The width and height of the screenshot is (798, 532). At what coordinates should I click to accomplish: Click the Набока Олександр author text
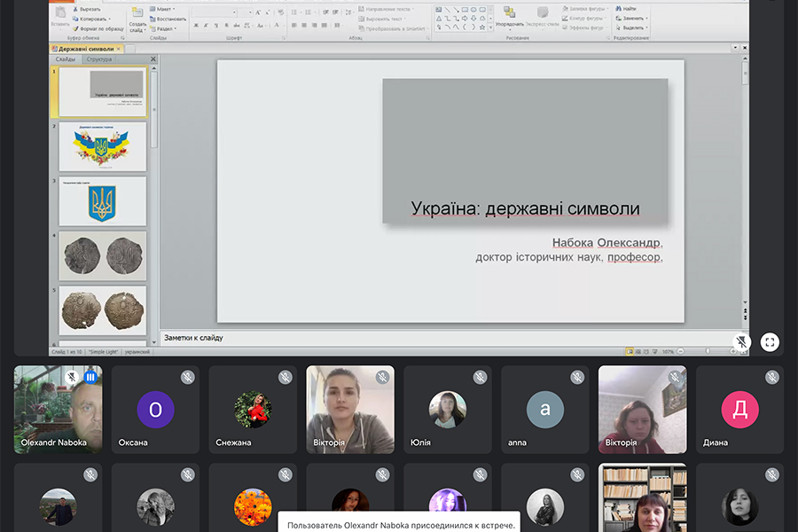[x=606, y=243]
